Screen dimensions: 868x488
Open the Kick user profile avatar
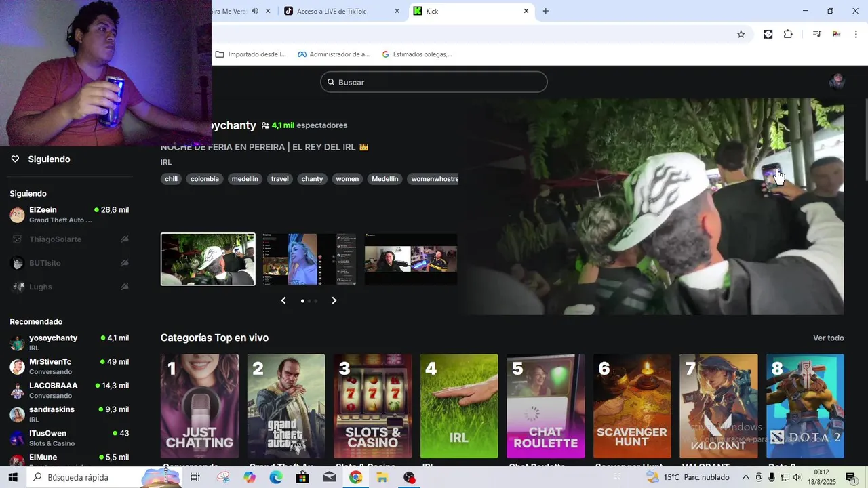click(837, 82)
